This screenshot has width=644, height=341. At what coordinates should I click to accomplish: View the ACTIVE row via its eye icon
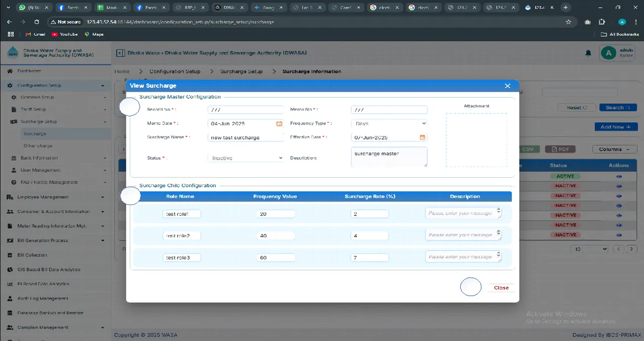pyautogui.click(x=618, y=176)
